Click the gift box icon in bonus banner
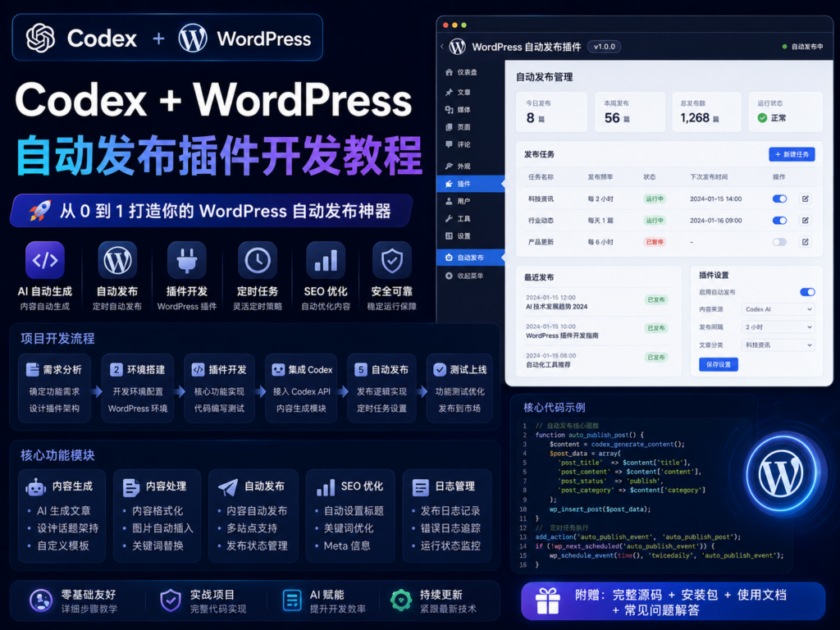Screen dimensions: 840x630 [x=548, y=601]
